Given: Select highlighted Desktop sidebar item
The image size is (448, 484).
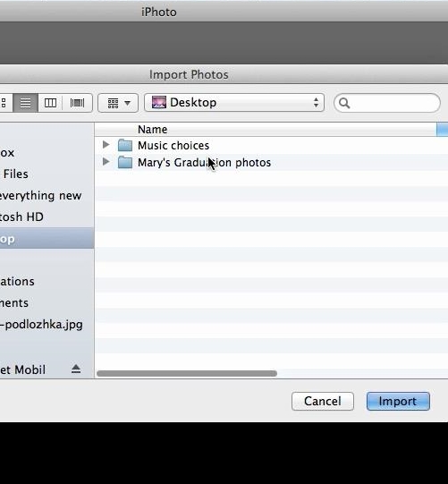Looking at the screenshot, I should coord(46,239).
